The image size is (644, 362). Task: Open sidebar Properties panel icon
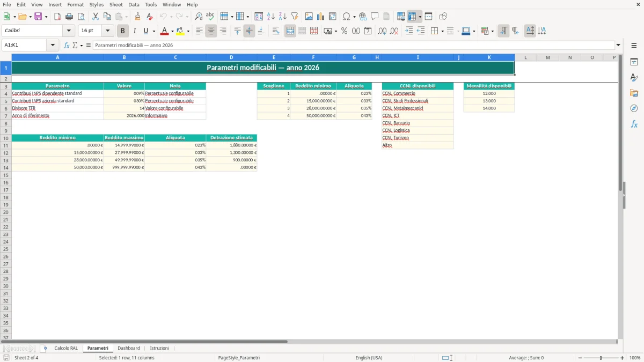pos(634,62)
